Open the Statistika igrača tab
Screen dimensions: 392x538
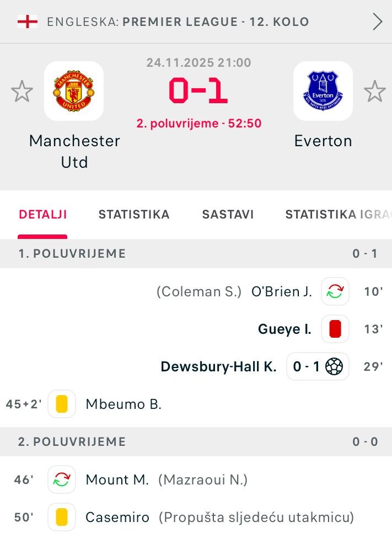337,215
